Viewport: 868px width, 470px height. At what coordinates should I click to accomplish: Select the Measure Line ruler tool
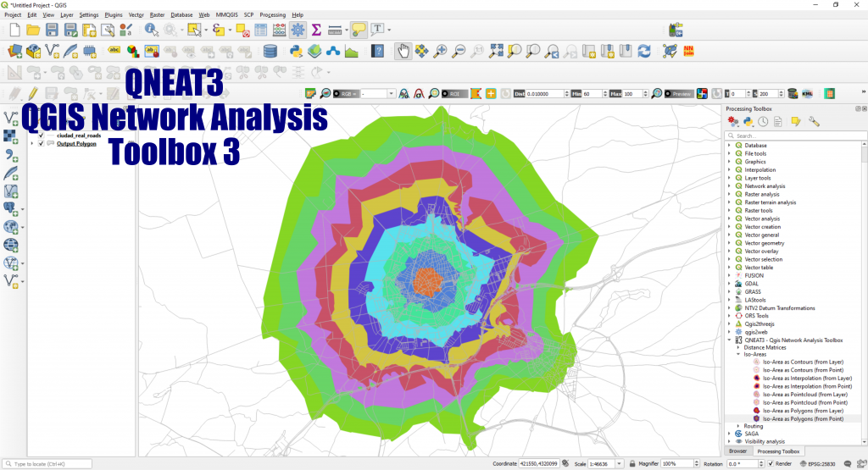point(335,30)
